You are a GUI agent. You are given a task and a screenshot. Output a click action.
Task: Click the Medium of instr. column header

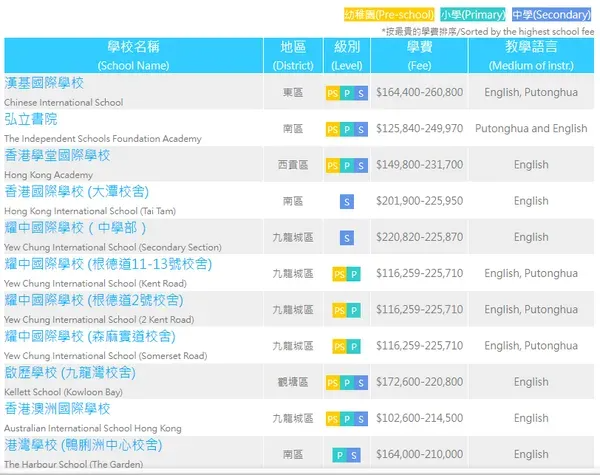pyautogui.click(x=531, y=55)
